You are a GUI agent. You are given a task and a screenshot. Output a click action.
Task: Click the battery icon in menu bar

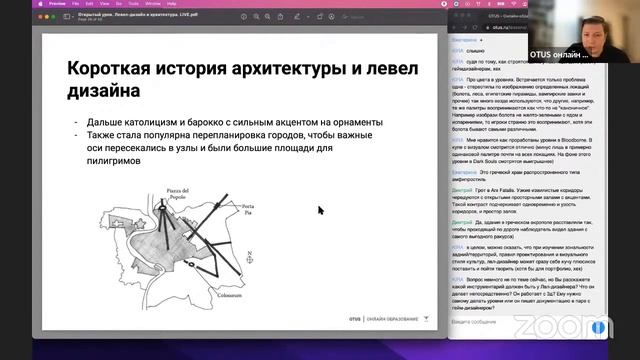pyautogui.click(x=500, y=4)
